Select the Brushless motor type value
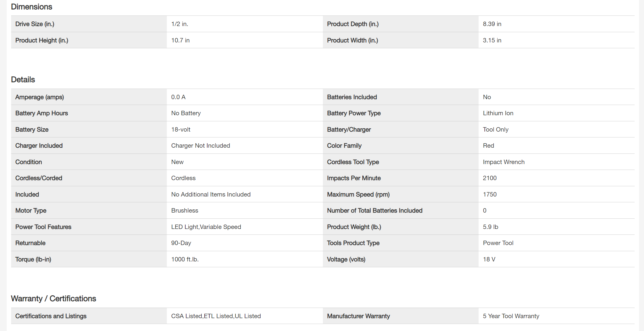Image resolution: width=644 pixels, height=331 pixels. click(x=185, y=211)
